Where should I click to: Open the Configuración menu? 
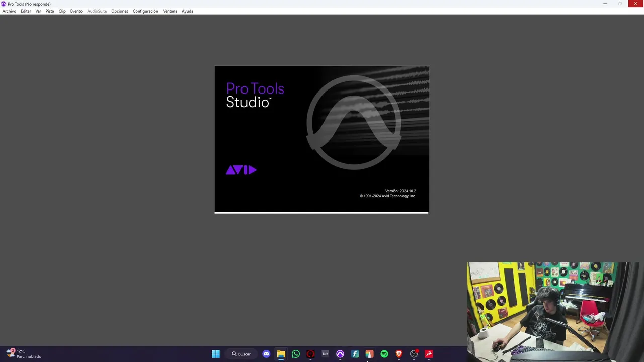click(x=145, y=11)
